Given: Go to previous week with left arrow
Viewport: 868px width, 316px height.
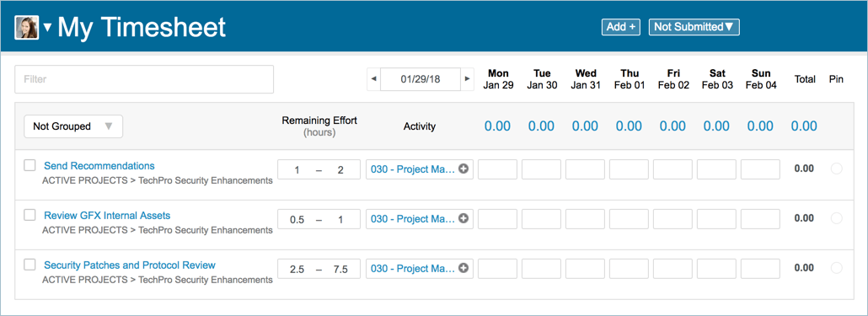Looking at the screenshot, I should [x=373, y=79].
